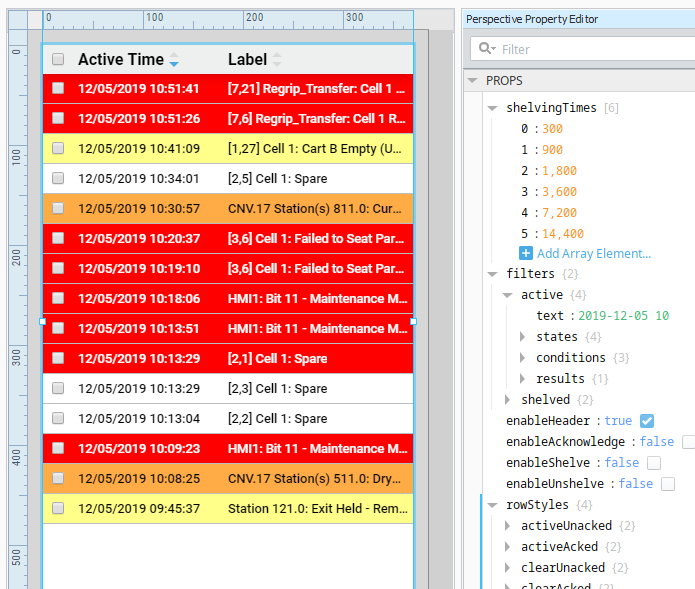Edit shelvingTimes value 14,400

pyautogui.click(x=563, y=234)
